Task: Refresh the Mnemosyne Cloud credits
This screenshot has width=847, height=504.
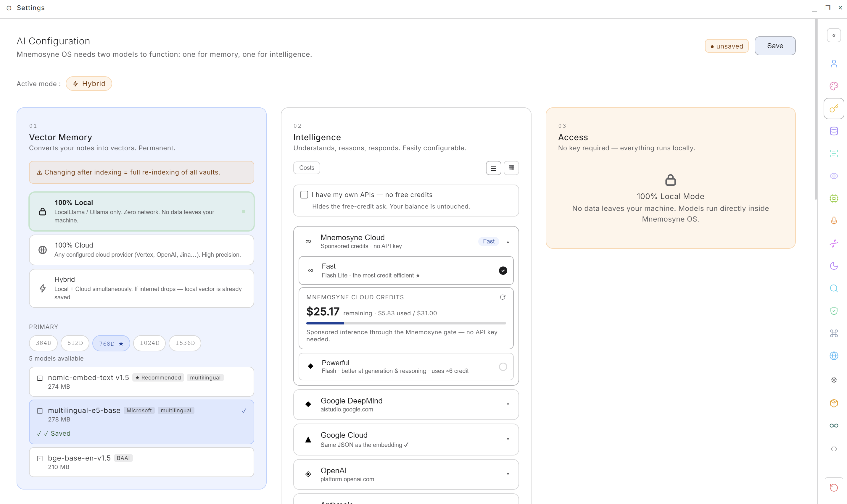Action: 503,297
